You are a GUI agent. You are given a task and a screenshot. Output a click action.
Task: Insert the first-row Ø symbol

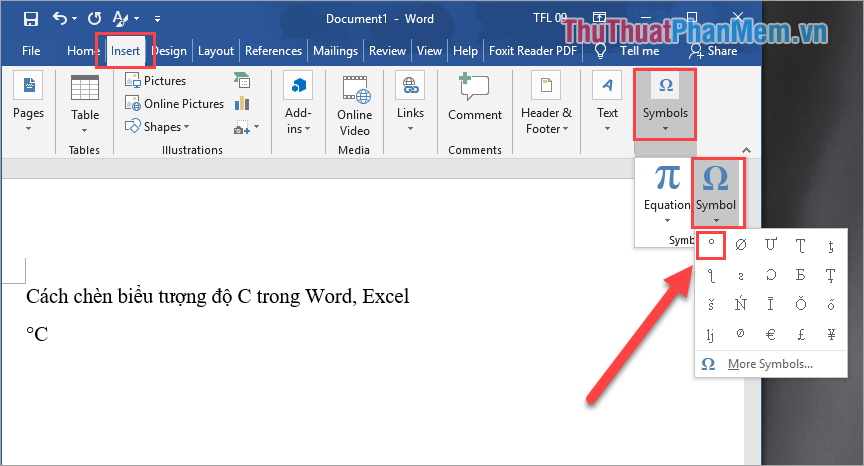741,245
